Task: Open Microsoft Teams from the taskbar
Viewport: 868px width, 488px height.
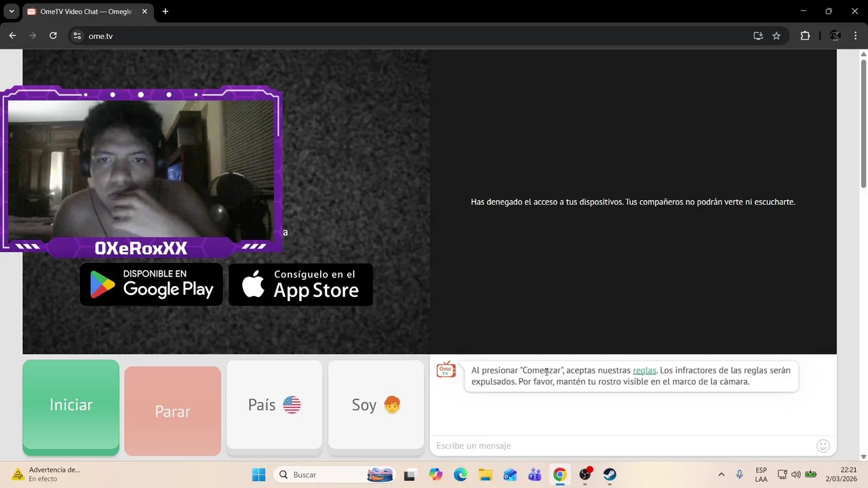Action: 535,474
